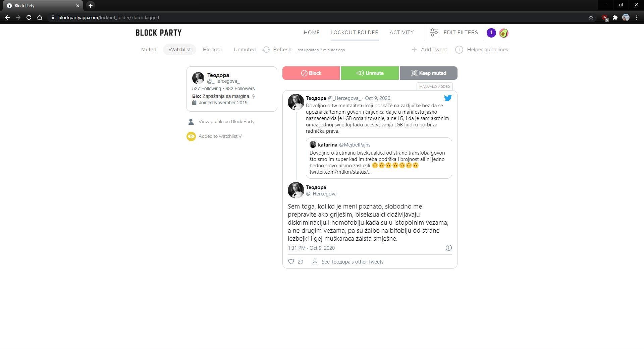Open the uBlock extension icon
This screenshot has width=644, height=349.
click(x=605, y=18)
